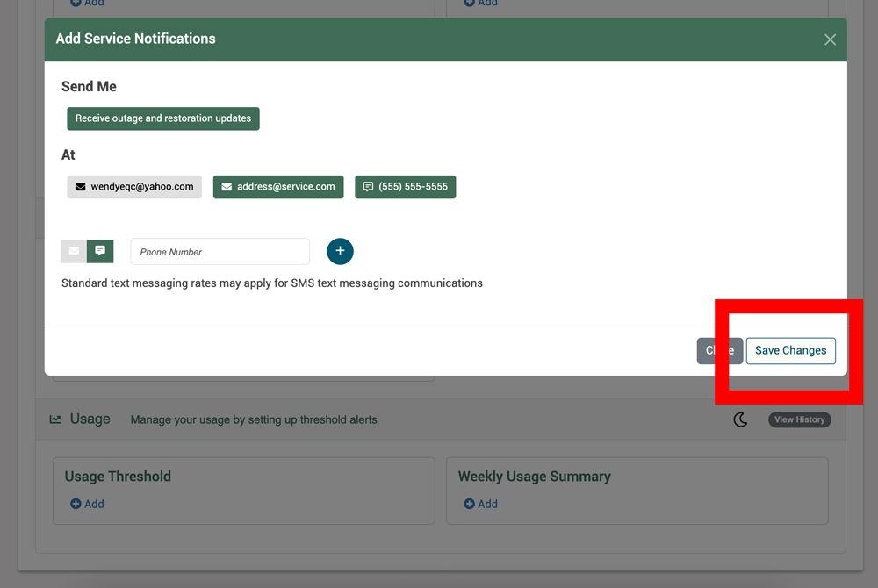This screenshot has height=588, width=878.
Task: Click the 'Send Me' heading
Action: point(89,87)
